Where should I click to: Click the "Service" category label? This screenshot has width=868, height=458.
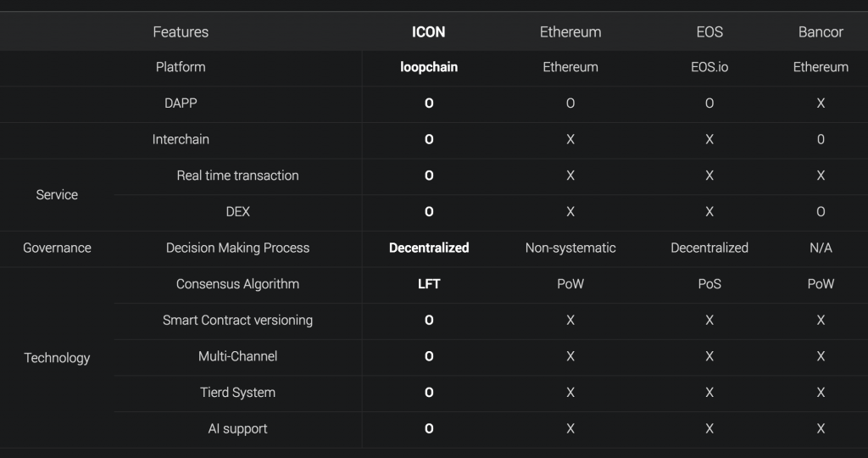(x=57, y=194)
